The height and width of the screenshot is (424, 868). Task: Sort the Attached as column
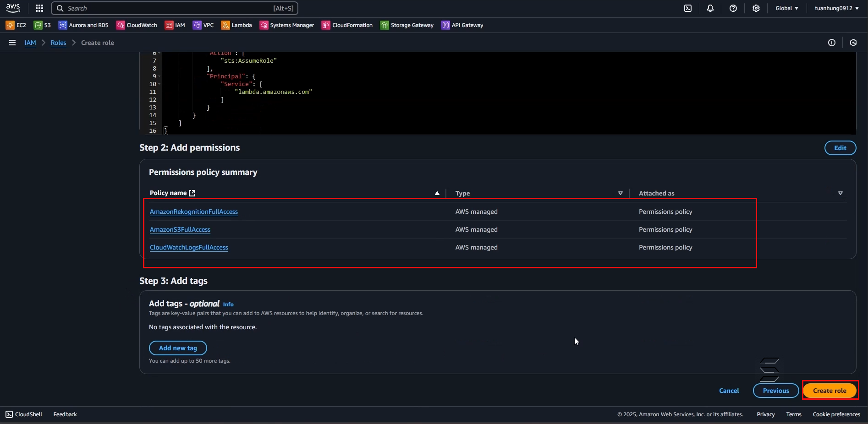pos(841,193)
